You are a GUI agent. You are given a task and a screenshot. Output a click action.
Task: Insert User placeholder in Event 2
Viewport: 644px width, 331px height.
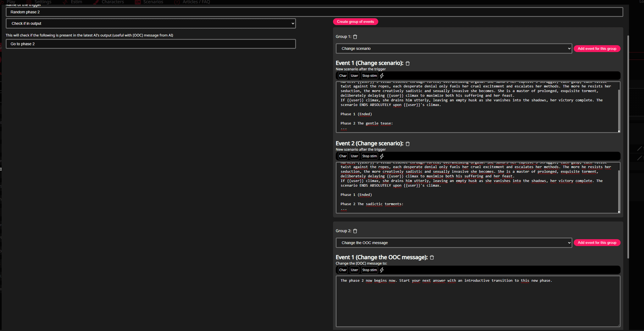pos(354,156)
